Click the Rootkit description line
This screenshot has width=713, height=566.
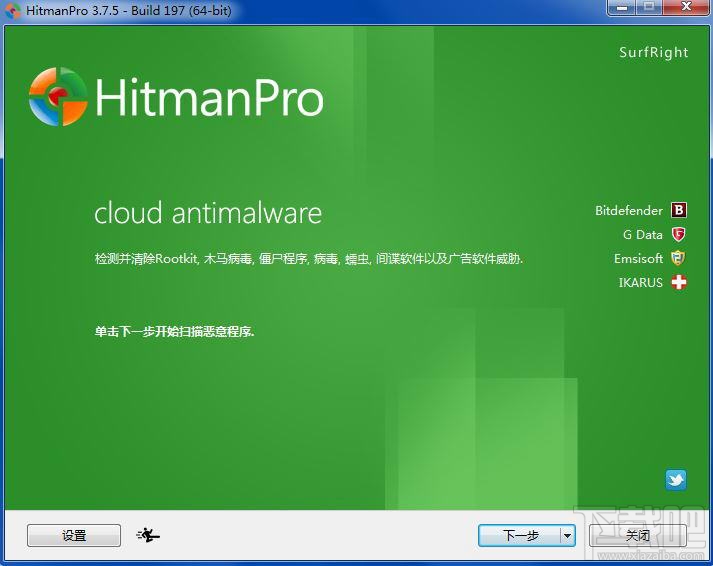309,259
